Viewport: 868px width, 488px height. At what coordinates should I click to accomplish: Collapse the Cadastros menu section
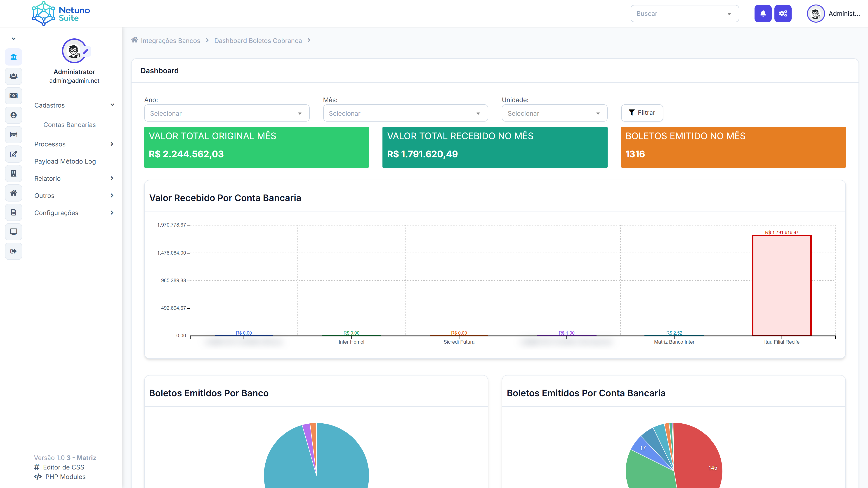pos(74,105)
